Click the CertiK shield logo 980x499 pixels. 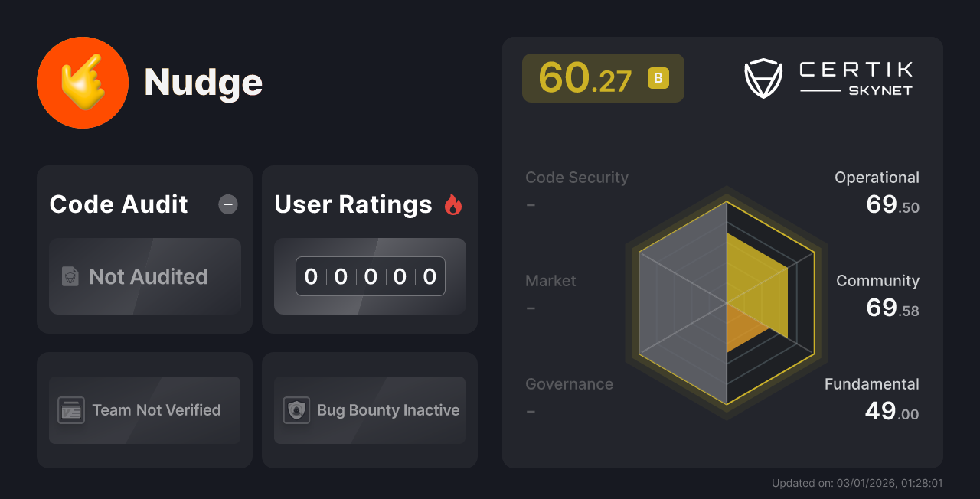click(763, 76)
